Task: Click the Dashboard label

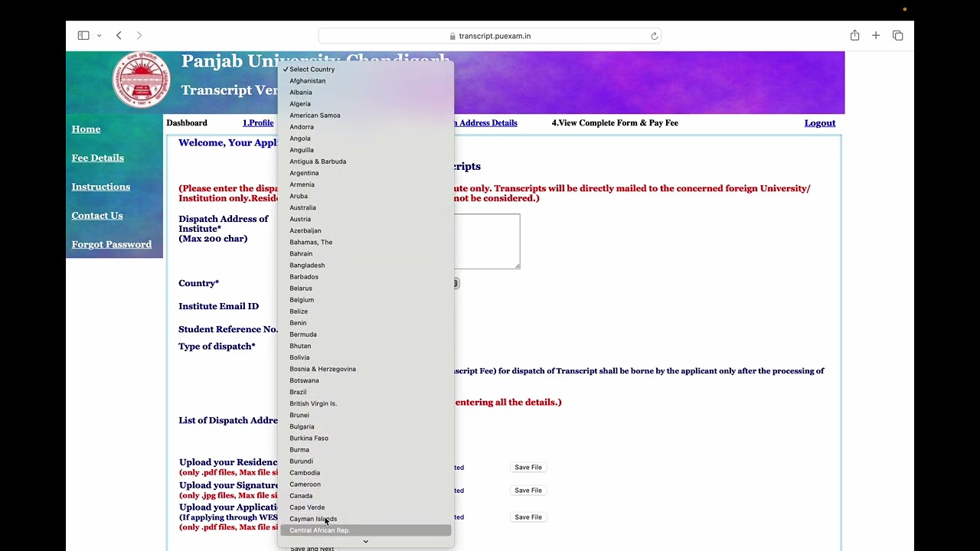Action: (x=187, y=123)
